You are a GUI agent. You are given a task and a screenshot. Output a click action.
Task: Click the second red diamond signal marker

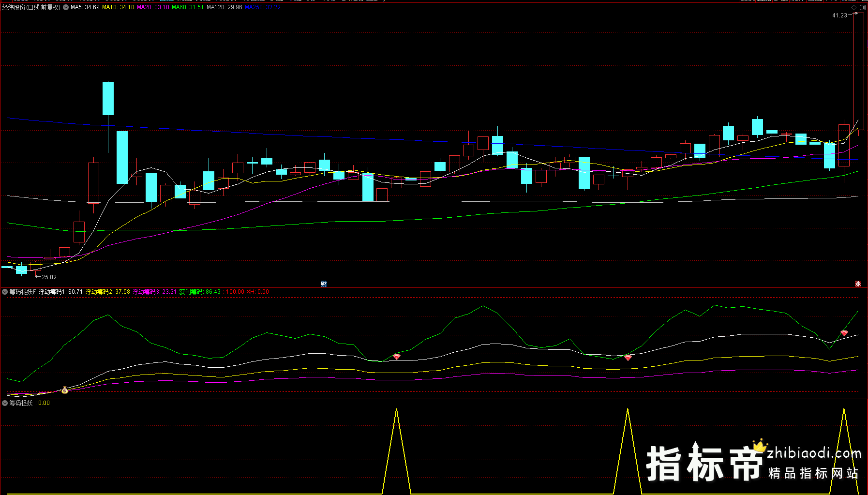pyautogui.click(x=628, y=358)
